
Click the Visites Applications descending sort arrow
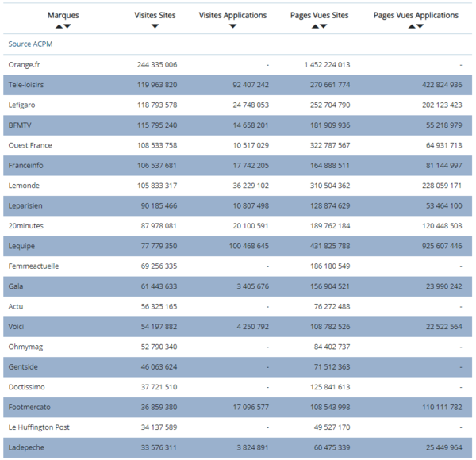[x=233, y=26]
